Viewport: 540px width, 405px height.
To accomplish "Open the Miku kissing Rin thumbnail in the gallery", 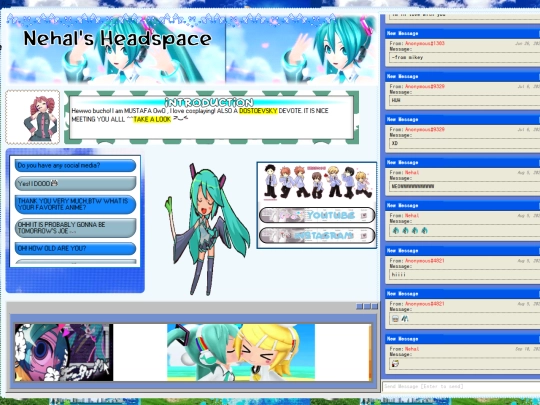I will (x=241, y=352).
